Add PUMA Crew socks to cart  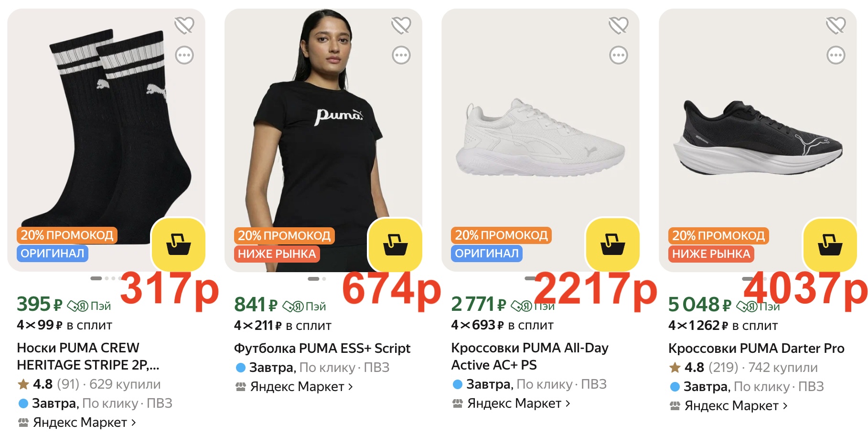coord(178,244)
